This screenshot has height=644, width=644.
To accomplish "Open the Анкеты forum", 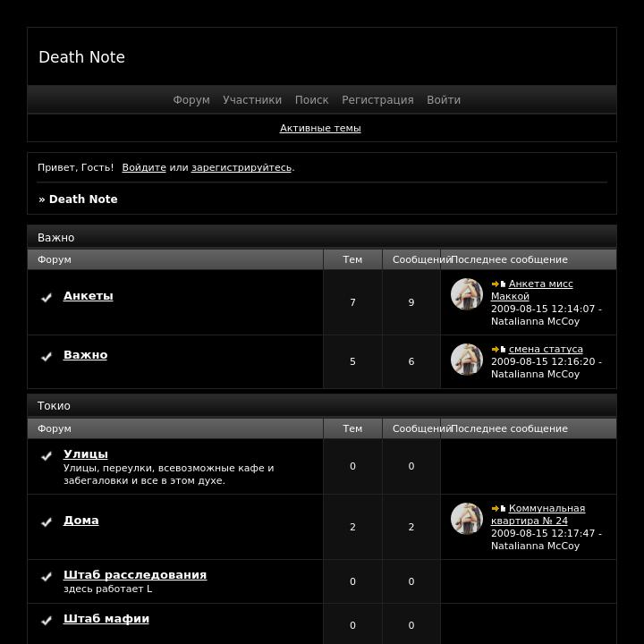I will pos(88,296).
